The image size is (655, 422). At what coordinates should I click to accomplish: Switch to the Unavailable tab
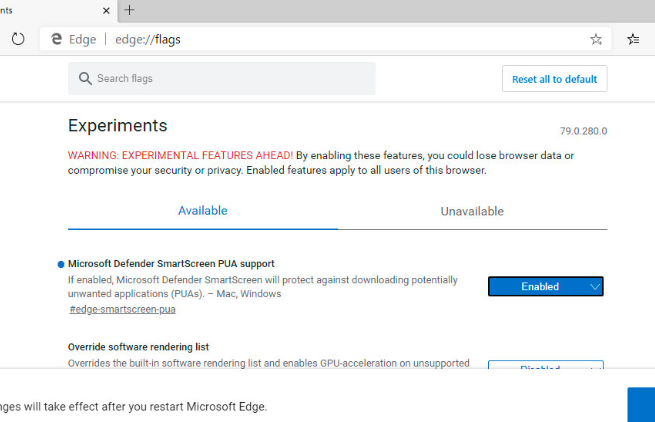click(472, 211)
